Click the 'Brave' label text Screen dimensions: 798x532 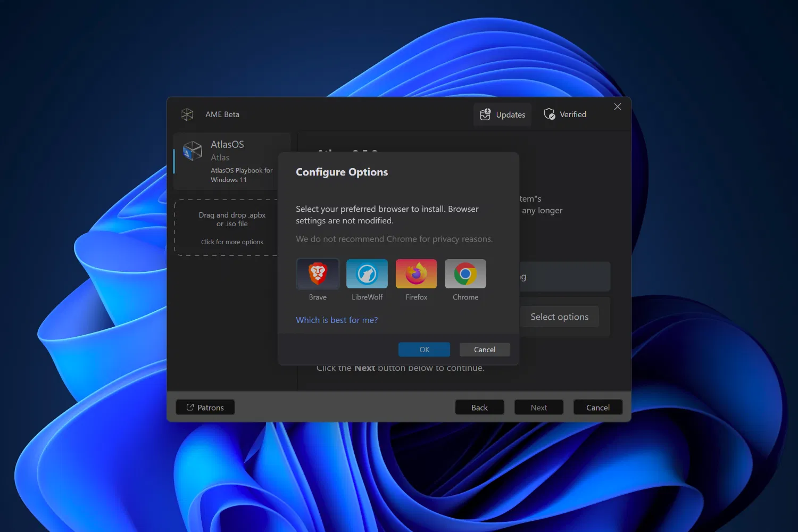pos(318,297)
